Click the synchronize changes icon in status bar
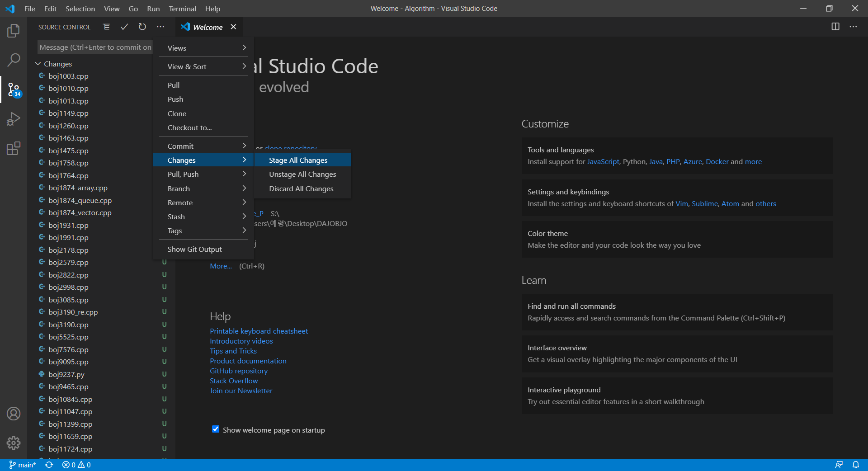This screenshot has height=471, width=868. (49, 465)
